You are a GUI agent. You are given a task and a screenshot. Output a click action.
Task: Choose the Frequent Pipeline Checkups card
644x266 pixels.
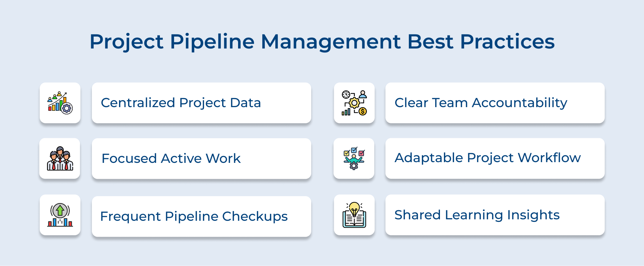point(202,216)
